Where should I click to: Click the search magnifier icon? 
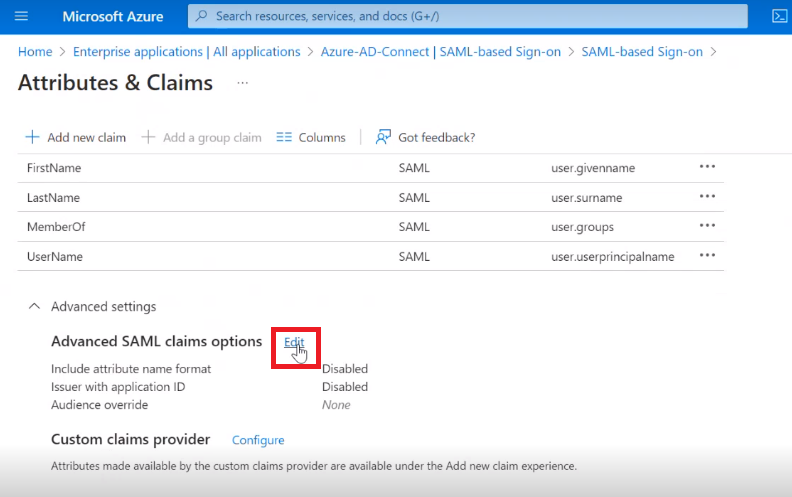coord(202,16)
